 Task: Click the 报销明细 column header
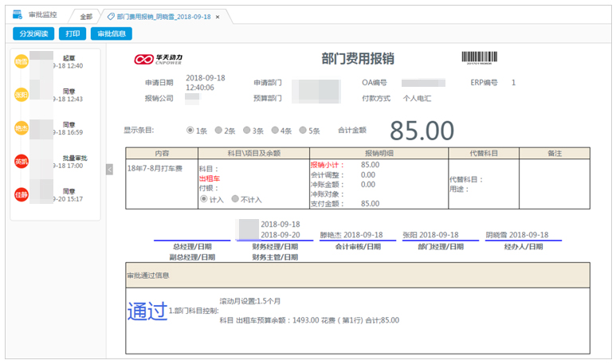click(379, 153)
